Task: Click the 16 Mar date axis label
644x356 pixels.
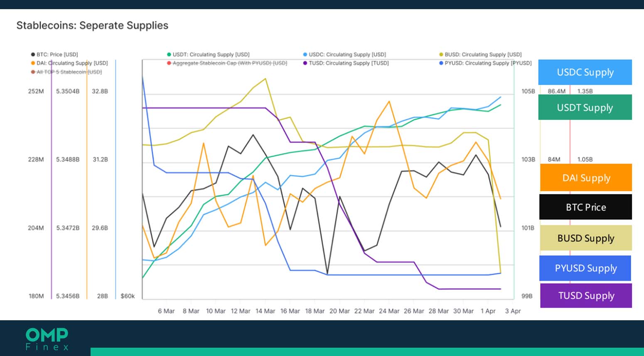Action: point(290,311)
